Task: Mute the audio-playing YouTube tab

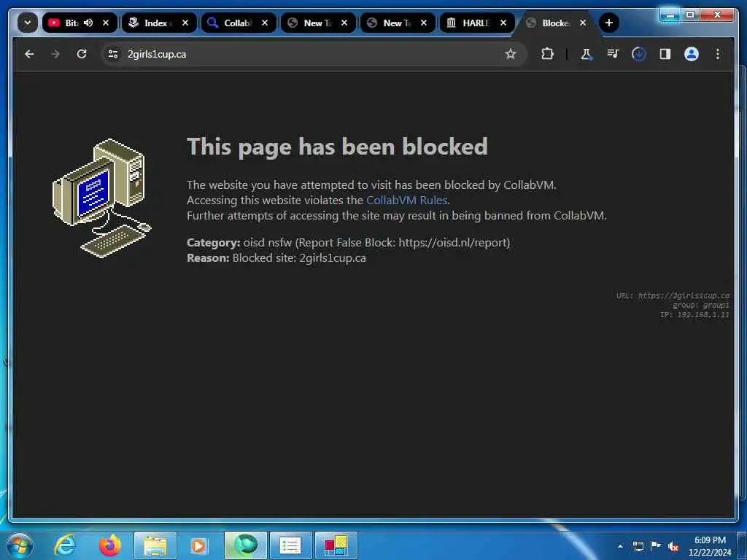Action: pos(88,23)
